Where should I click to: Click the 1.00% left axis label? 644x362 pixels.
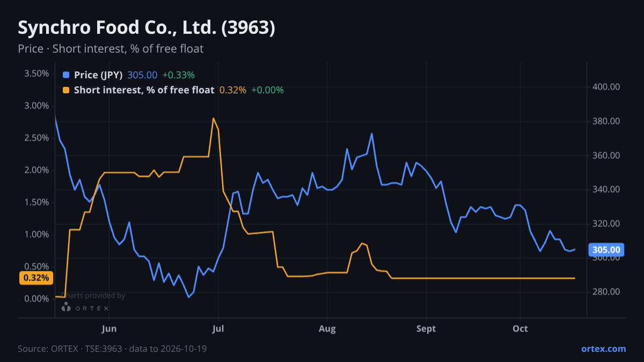tap(36, 234)
